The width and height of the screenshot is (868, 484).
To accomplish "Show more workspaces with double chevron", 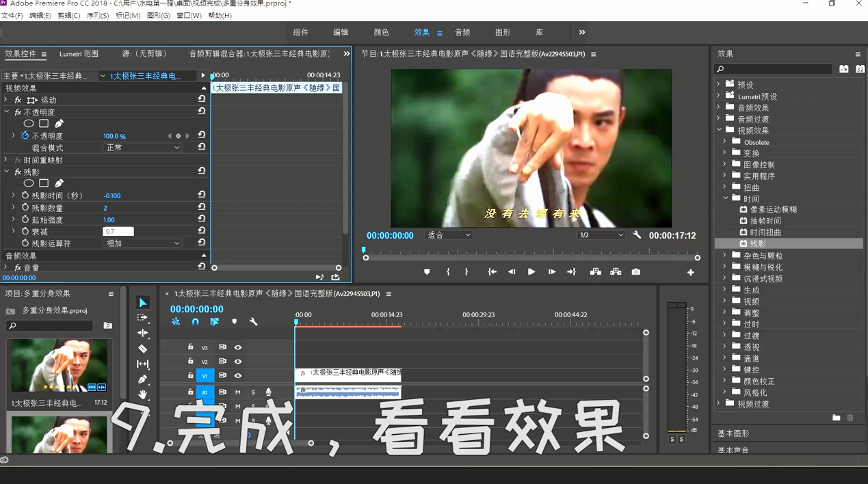I will pyautogui.click(x=582, y=32).
